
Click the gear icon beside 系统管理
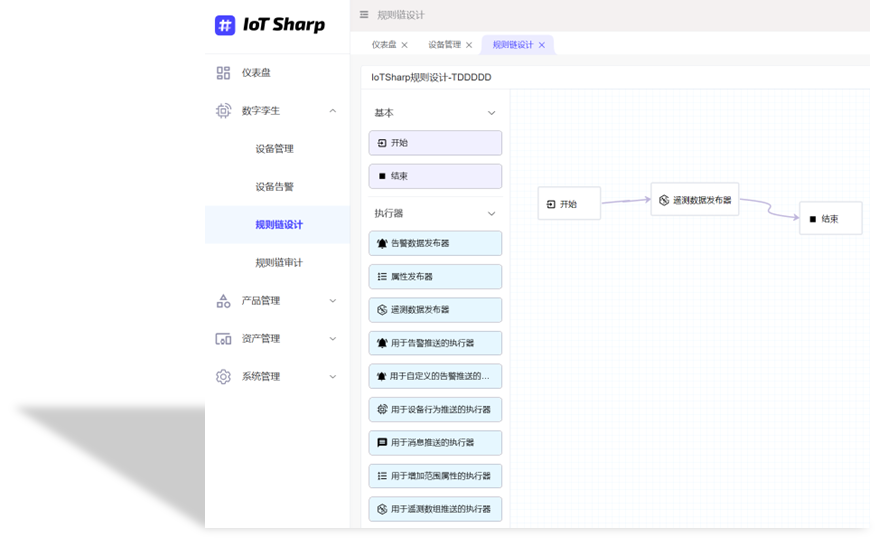tap(224, 377)
